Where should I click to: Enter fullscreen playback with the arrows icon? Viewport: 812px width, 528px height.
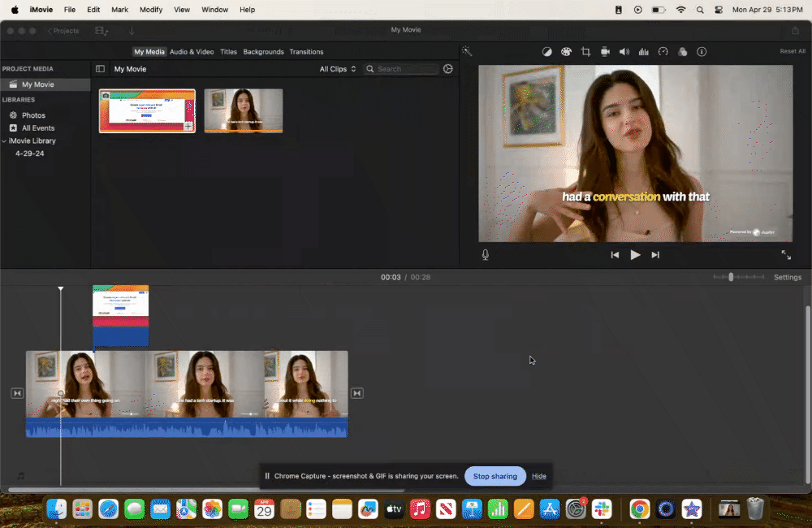click(x=786, y=255)
